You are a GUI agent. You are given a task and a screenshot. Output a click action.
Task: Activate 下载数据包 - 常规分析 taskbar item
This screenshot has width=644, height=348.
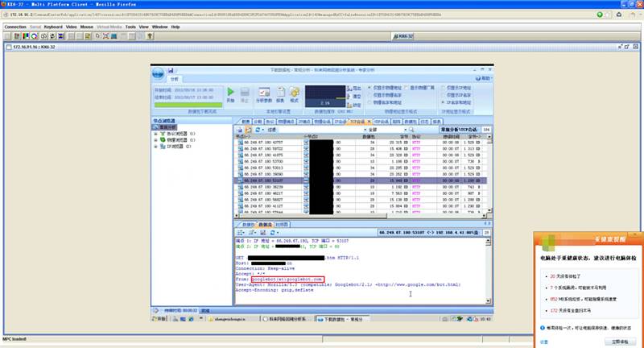coord(341,319)
